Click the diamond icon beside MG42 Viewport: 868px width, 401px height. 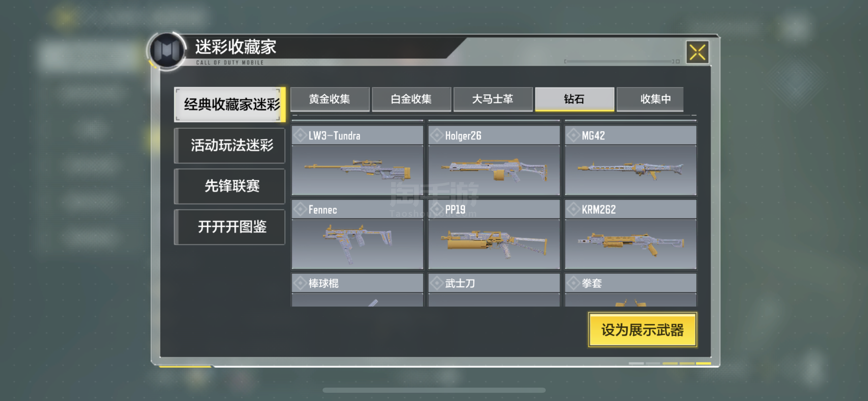point(573,135)
